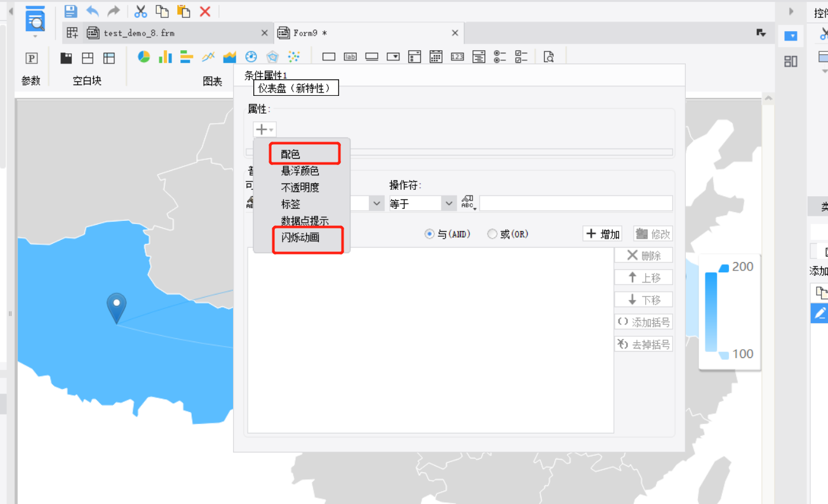Insert a gauge dashboard chart
828x504 pixels.
[251, 57]
